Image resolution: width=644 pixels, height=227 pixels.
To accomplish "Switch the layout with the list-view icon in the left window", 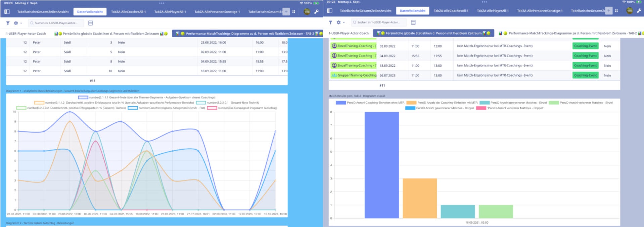I will tap(90, 23).
